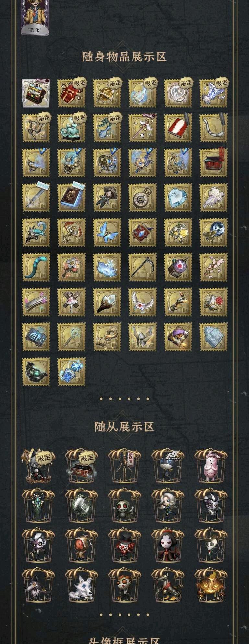Select the scythe accessory stamp

[142, 267]
